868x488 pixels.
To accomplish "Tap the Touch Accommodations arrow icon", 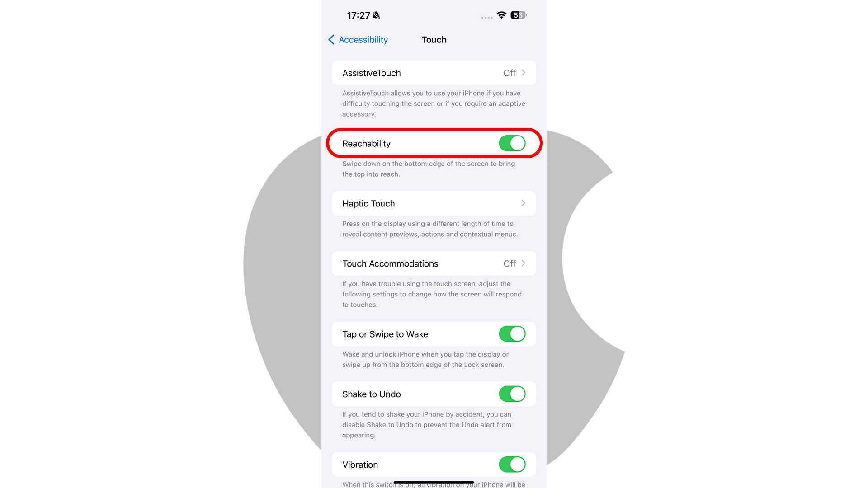I will [524, 263].
